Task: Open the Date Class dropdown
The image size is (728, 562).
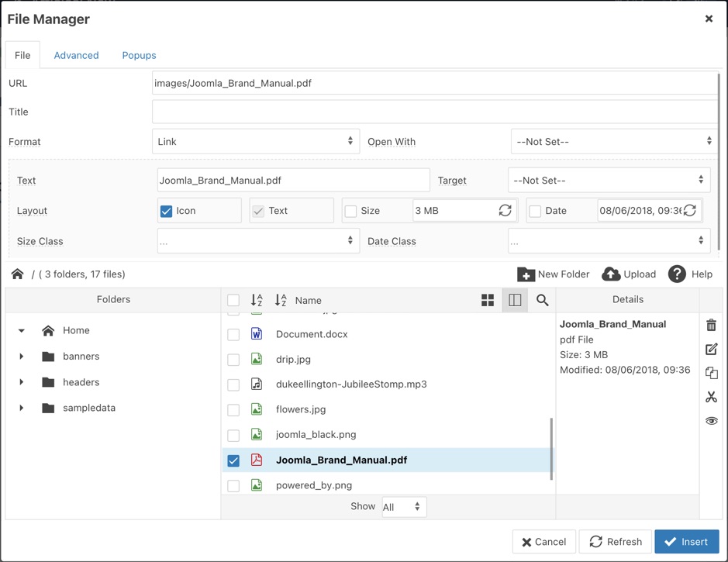Action: click(x=609, y=240)
